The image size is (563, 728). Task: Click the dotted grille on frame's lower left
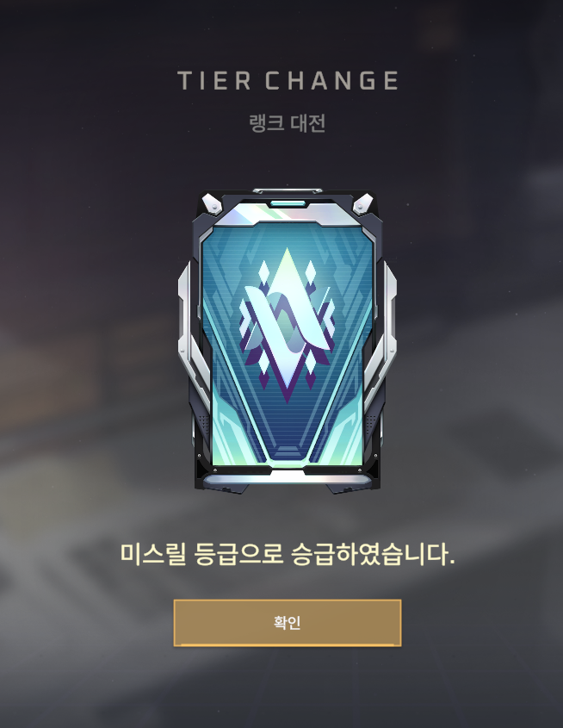(204, 425)
